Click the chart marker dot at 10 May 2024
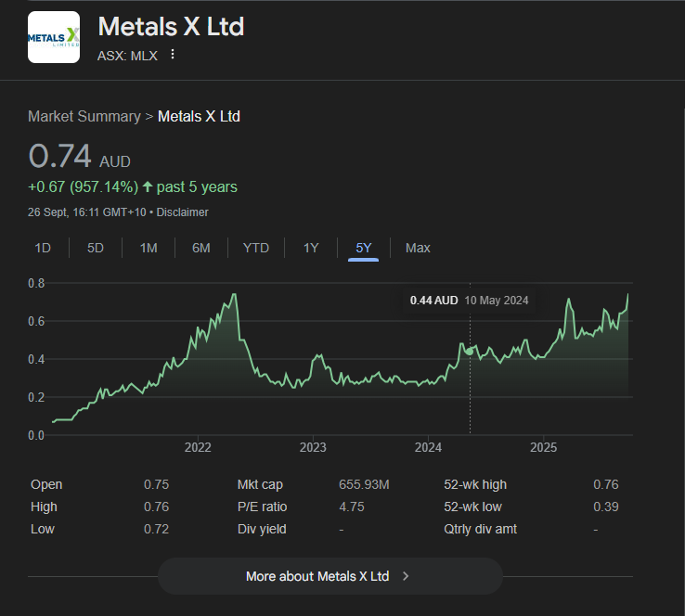This screenshot has height=616, width=685. [x=470, y=352]
